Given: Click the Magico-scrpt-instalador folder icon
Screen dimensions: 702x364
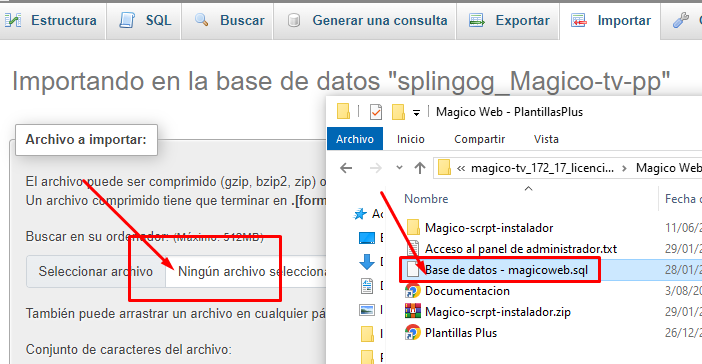Looking at the screenshot, I should coord(413,227).
